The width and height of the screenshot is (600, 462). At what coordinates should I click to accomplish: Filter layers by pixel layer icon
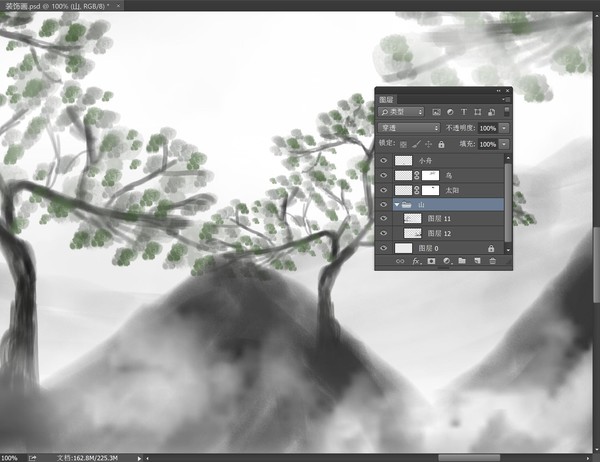click(x=436, y=112)
